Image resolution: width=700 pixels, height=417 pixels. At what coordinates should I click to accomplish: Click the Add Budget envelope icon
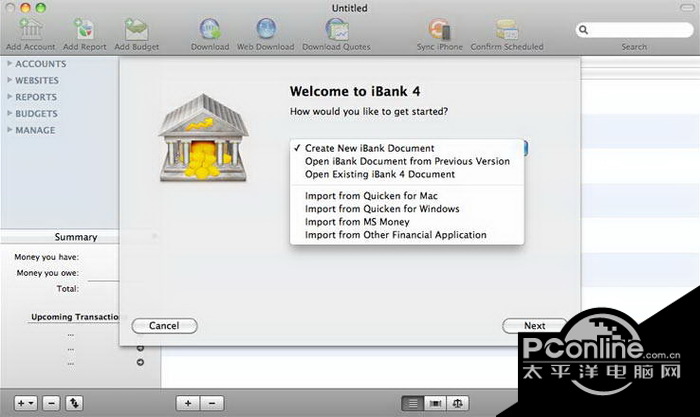point(137,29)
